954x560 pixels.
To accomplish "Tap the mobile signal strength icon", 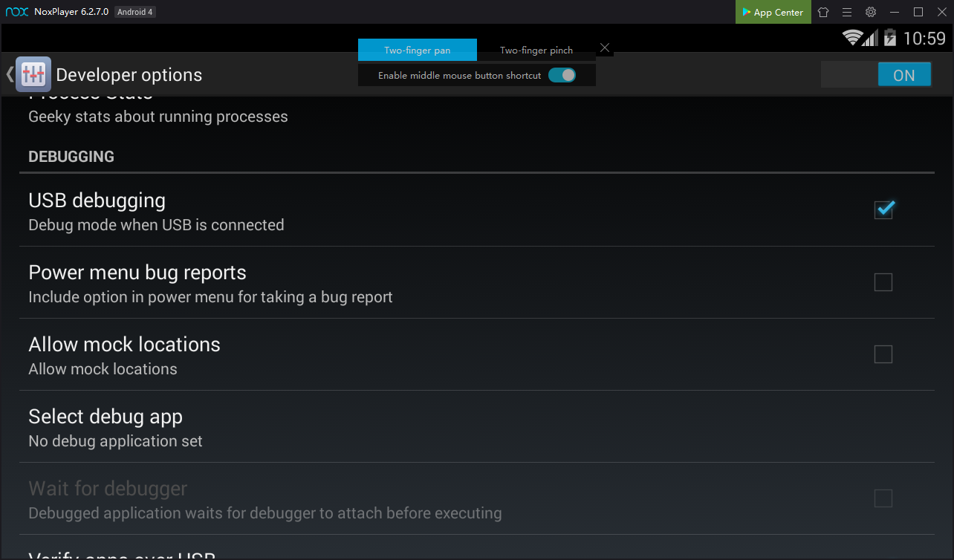I will coord(870,38).
